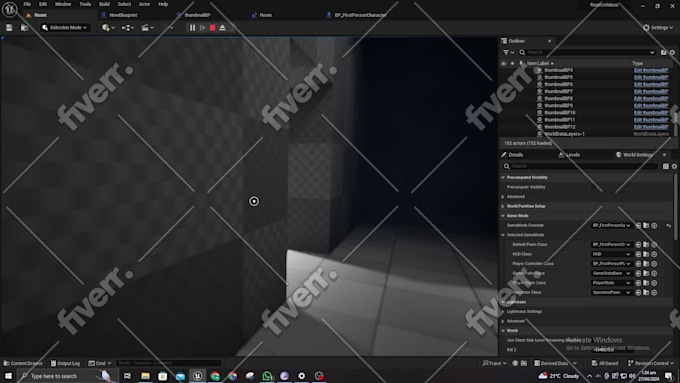Advance a single frame in play session
The height and width of the screenshot is (383, 680).
tap(203, 28)
